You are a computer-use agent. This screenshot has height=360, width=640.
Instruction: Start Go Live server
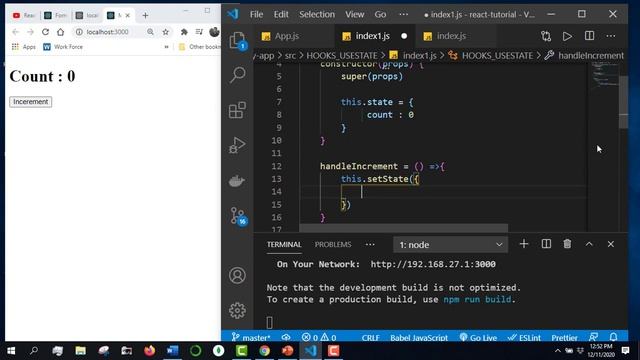pyautogui.click(x=478, y=338)
